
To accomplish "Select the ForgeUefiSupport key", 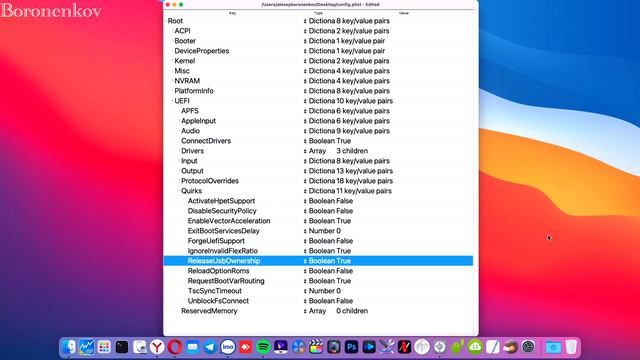I will [216, 241].
